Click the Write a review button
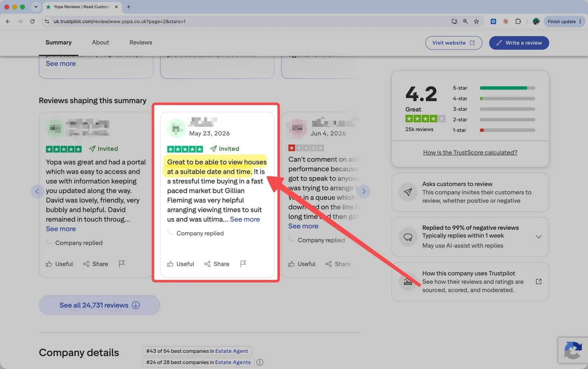Image resolution: width=588 pixels, height=369 pixels. tap(519, 43)
